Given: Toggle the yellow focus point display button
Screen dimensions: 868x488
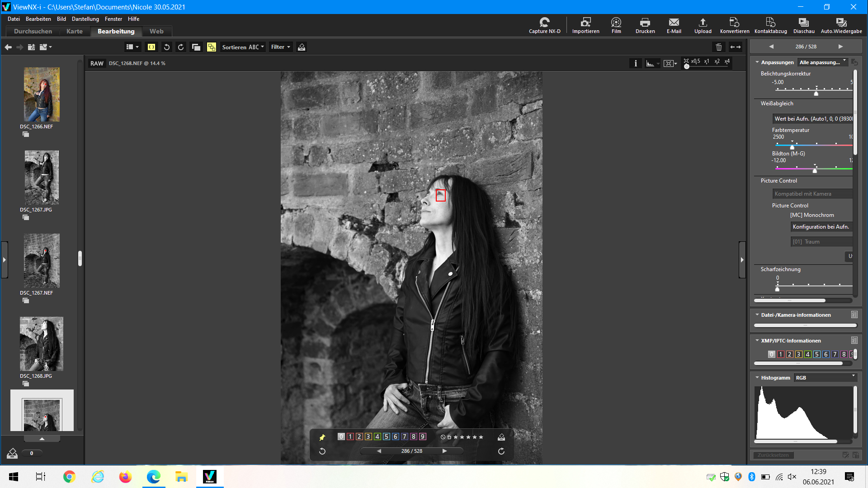Looking at the screenshot, I should tap(151, 47).
